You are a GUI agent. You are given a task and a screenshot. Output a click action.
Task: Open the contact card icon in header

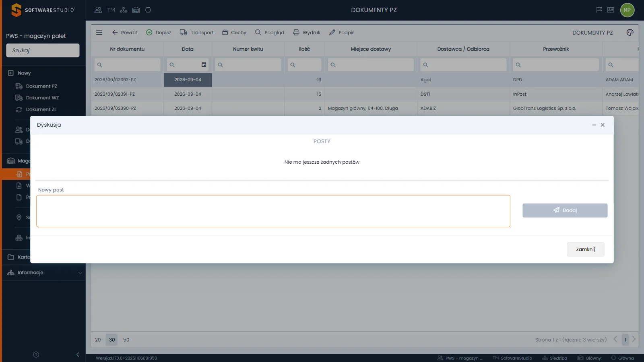(x=611, y=10)
